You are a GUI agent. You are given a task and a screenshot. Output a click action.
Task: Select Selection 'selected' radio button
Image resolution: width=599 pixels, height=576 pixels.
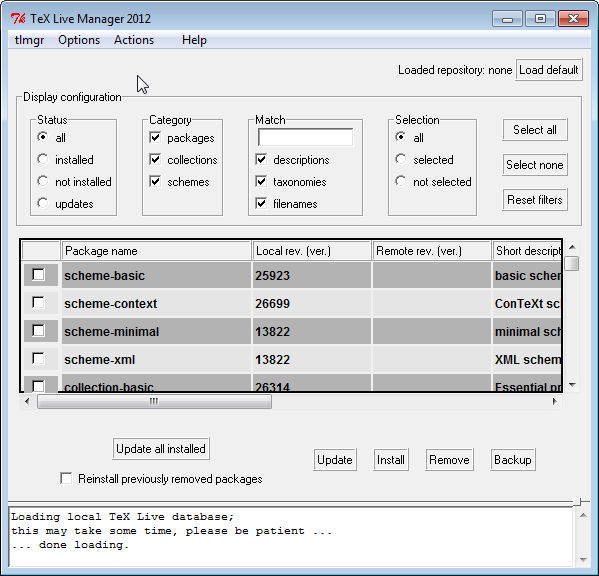tap(401, 159)
